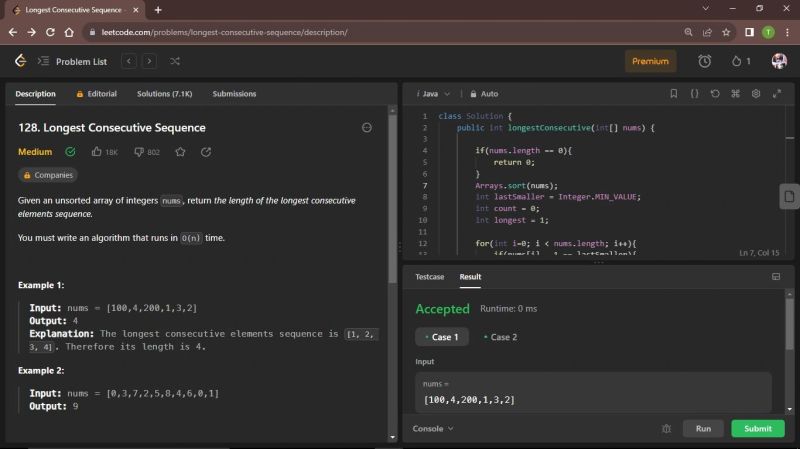Open Chrome menu three dots

click(x=787, y=32)
